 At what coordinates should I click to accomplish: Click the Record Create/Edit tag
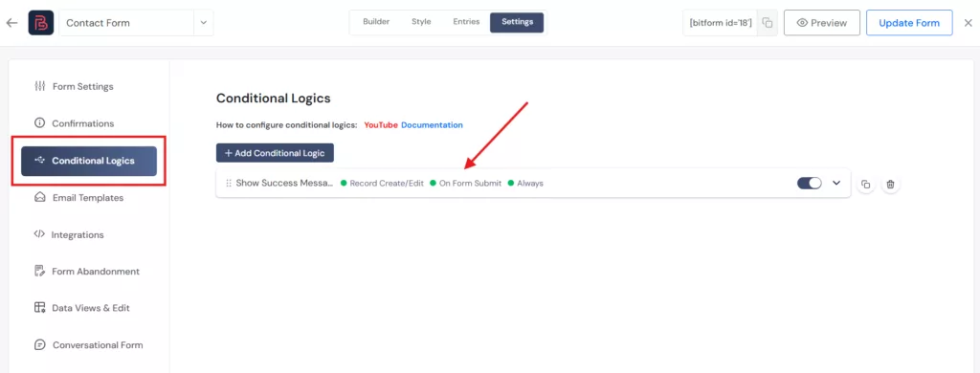pos(382,184)
